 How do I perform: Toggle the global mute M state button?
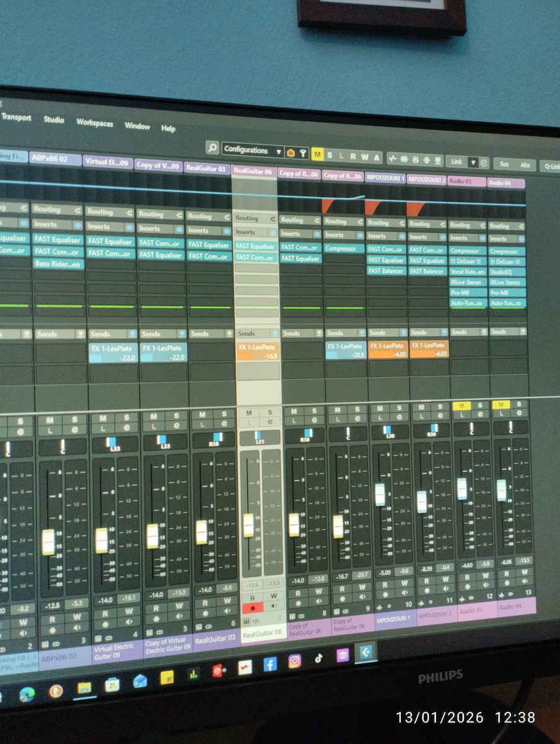(x=317, y=154)
